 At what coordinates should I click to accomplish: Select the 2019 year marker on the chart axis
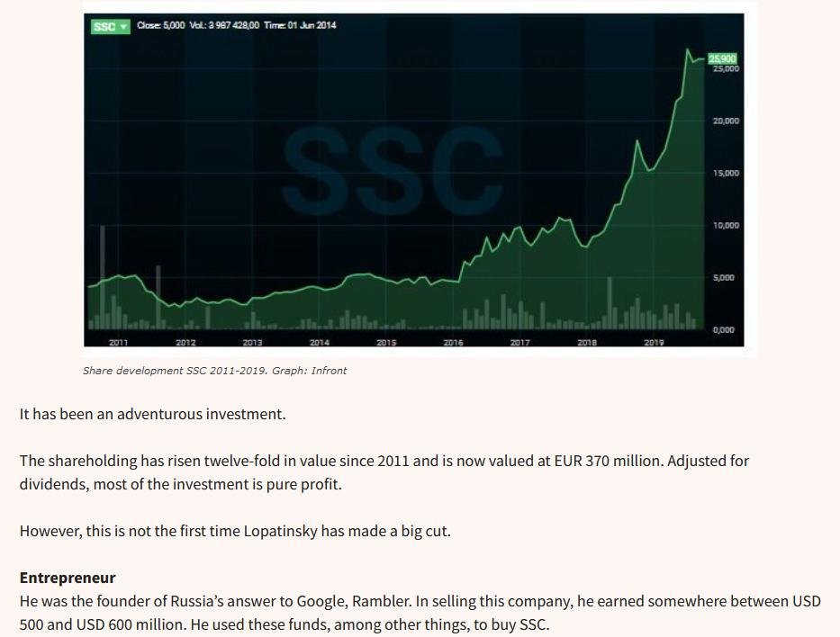pyautogui.click(x=654, y=343)
